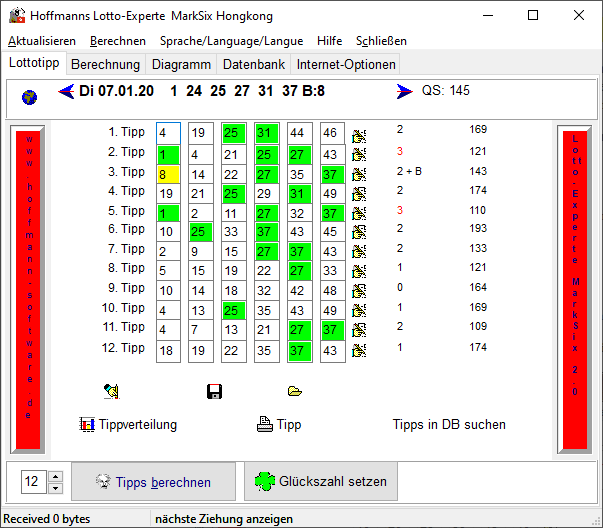The image size is (603, 528).
Task: Click the '2 + B' hit result
Action: coord(409,172)
